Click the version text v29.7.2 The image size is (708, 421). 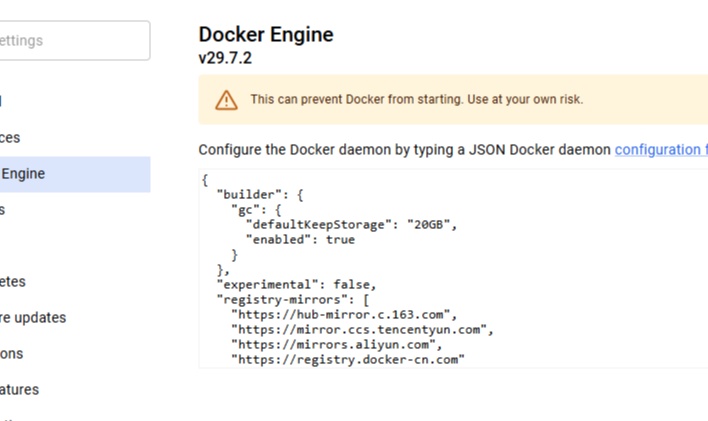tap(225, 58)
